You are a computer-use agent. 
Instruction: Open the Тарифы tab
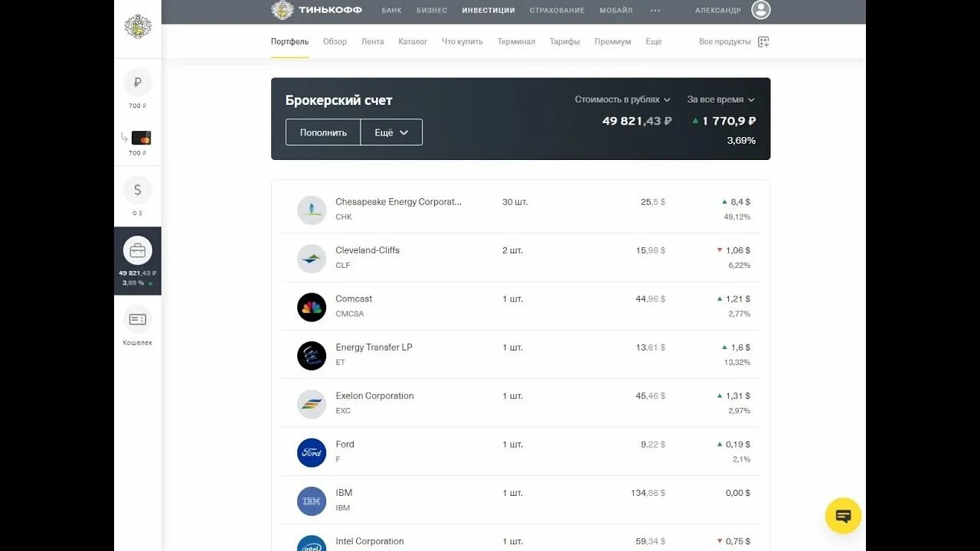pos(565,41)
